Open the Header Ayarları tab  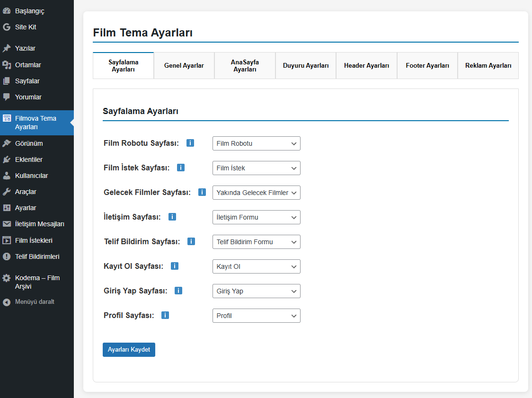coord(366,66)
